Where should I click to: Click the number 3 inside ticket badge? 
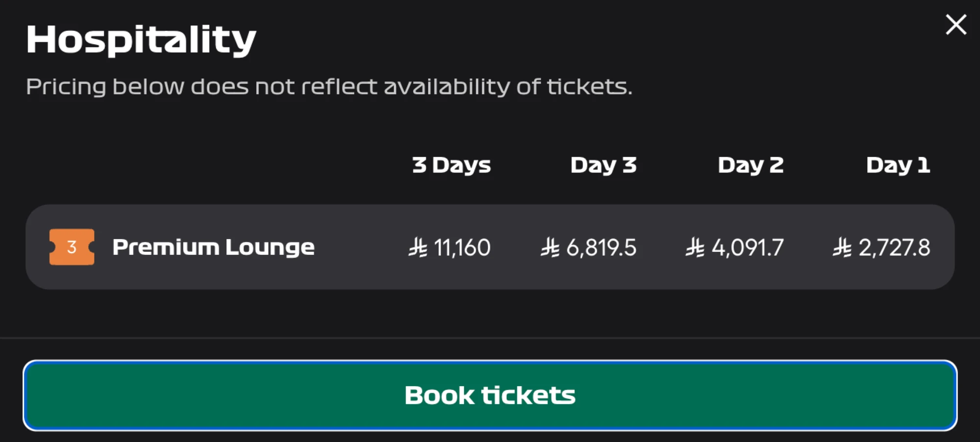click(72, 247)
